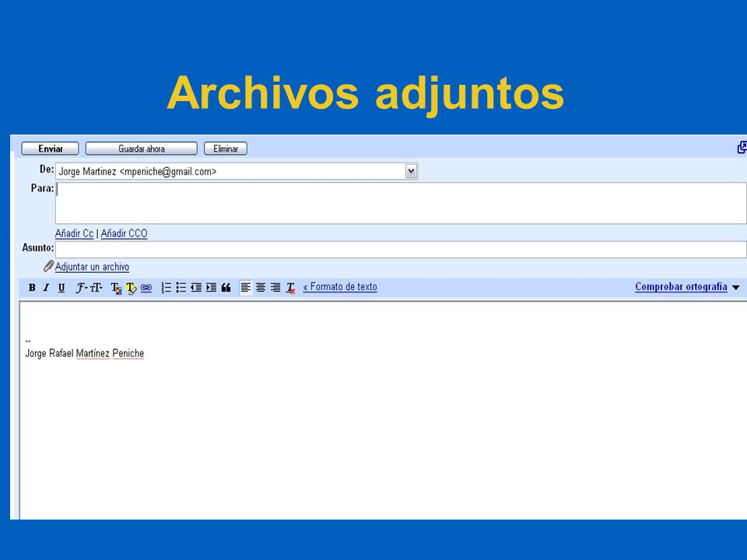
Task: Click Comprobar ortografía link
Action: click(x=682, y=287)
